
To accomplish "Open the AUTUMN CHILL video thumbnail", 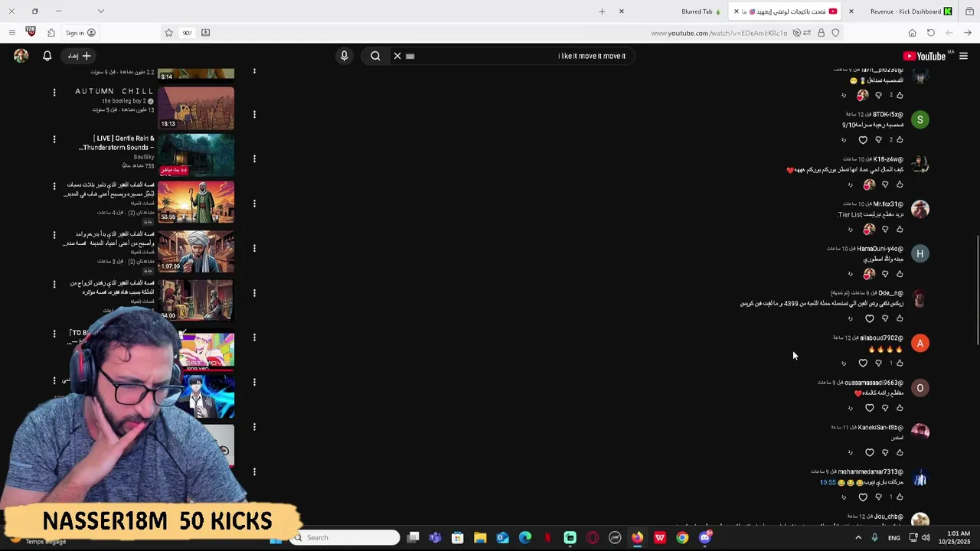I will tap(196, 108).
